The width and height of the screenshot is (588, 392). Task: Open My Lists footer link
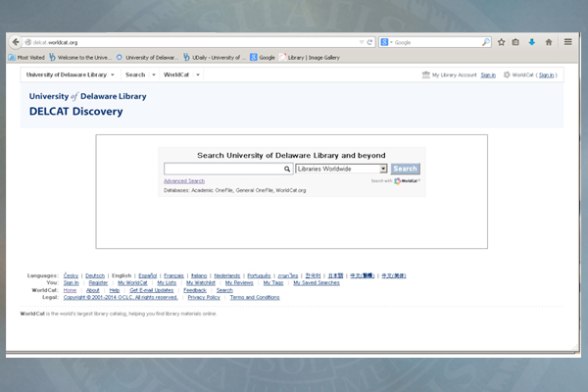click(x=167, y=283)
